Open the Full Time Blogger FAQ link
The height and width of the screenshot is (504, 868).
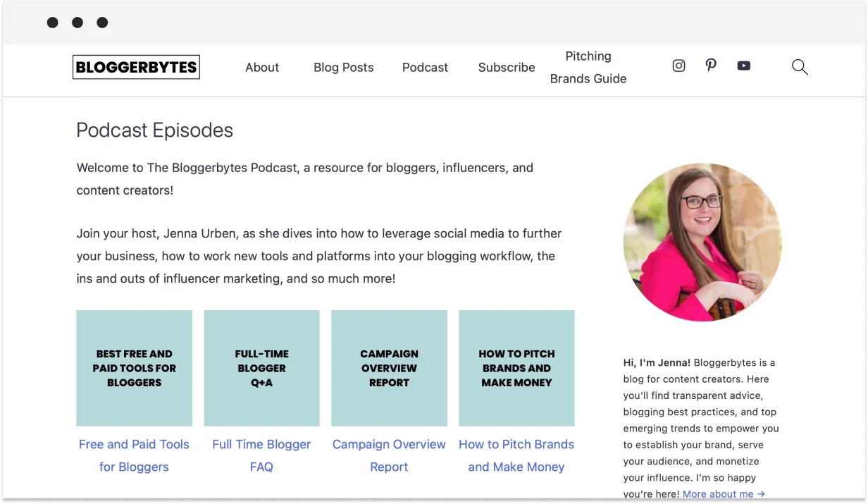click(261, 455)
